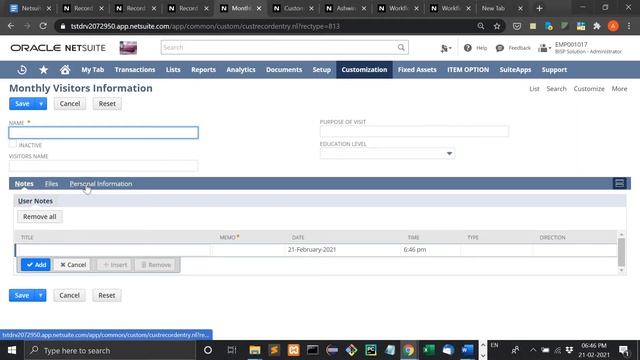
Task: Open the Search link at top right
Action: (x=556, y=89)
